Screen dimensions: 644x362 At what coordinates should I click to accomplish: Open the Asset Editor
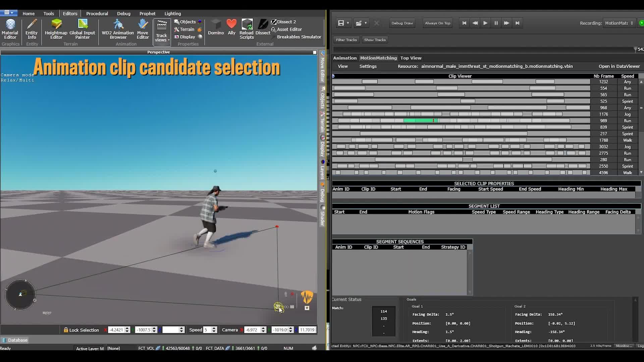pyautogui.click(x=288, y=29)
